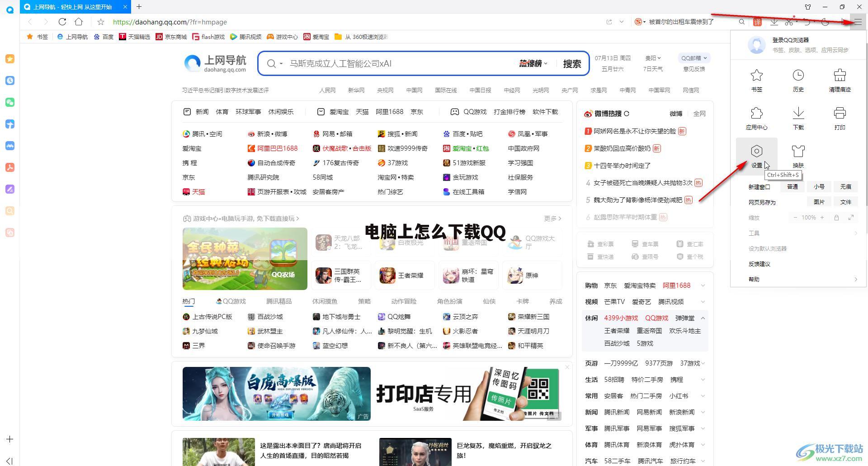
Task: Decrease zoom with the minus button
Action: click(795, 218)
